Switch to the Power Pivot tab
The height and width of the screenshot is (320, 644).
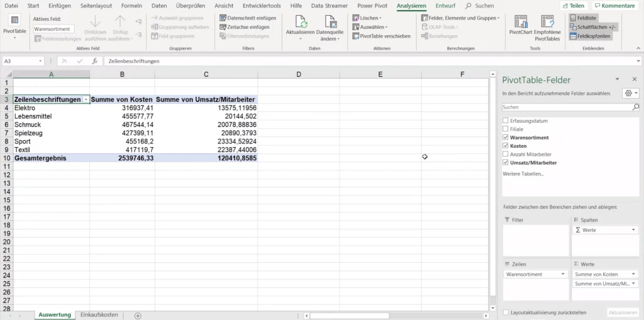pos(372,6)
